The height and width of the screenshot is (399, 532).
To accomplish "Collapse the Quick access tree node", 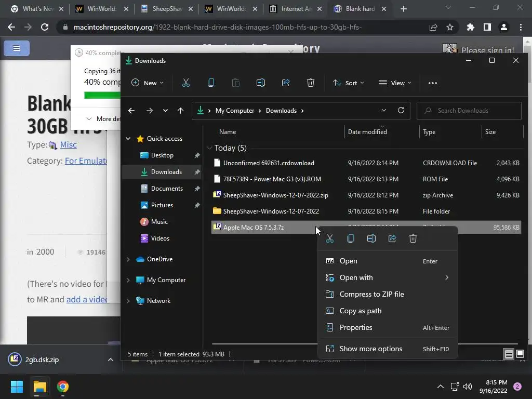I will coord(128,138).
